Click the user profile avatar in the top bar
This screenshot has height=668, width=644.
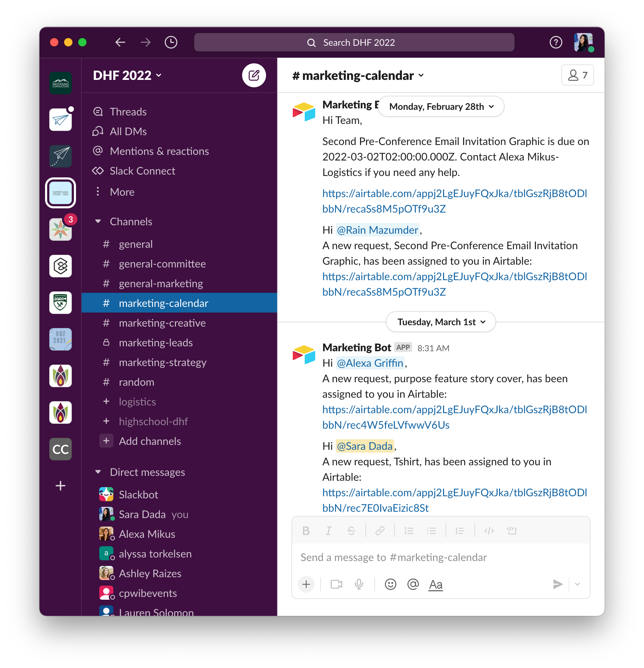click(583, 43)
